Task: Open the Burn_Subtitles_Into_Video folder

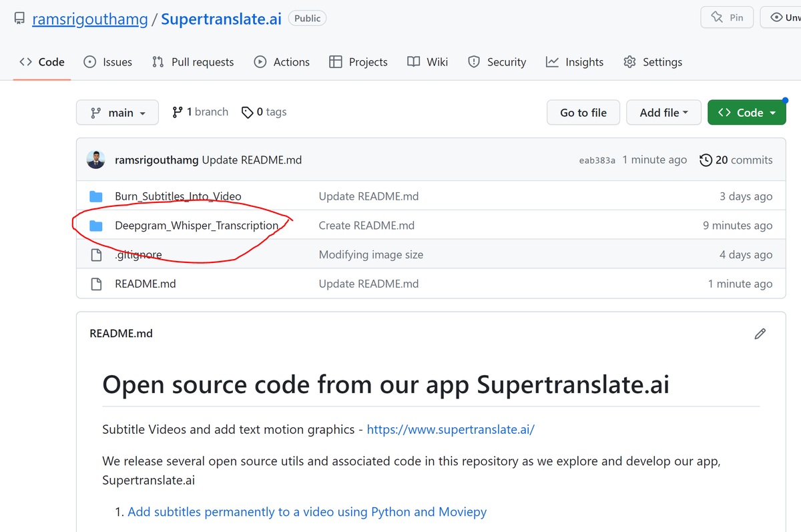Action: point(177,196)
